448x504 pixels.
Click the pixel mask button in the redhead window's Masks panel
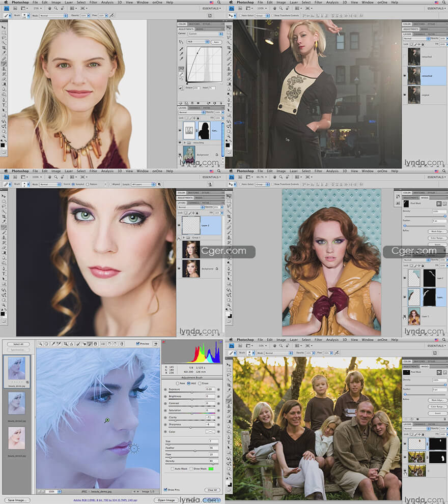tap(439, 204)
